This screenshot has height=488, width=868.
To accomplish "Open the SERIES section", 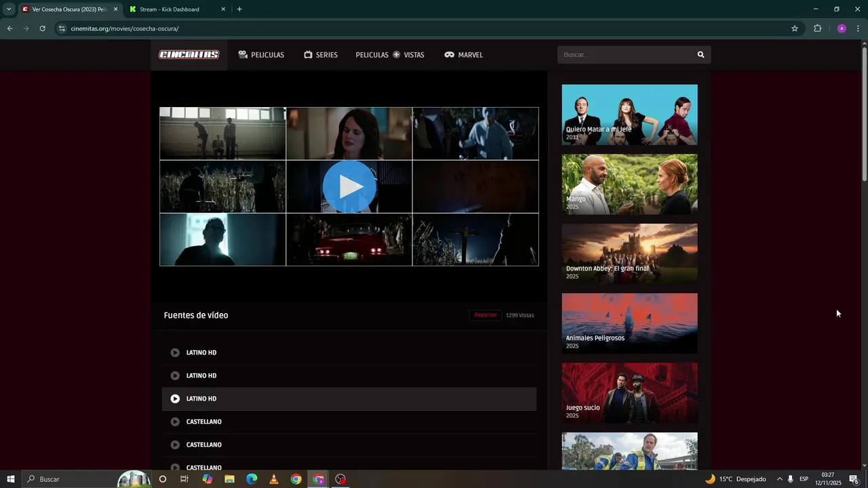I will point(321,55).
